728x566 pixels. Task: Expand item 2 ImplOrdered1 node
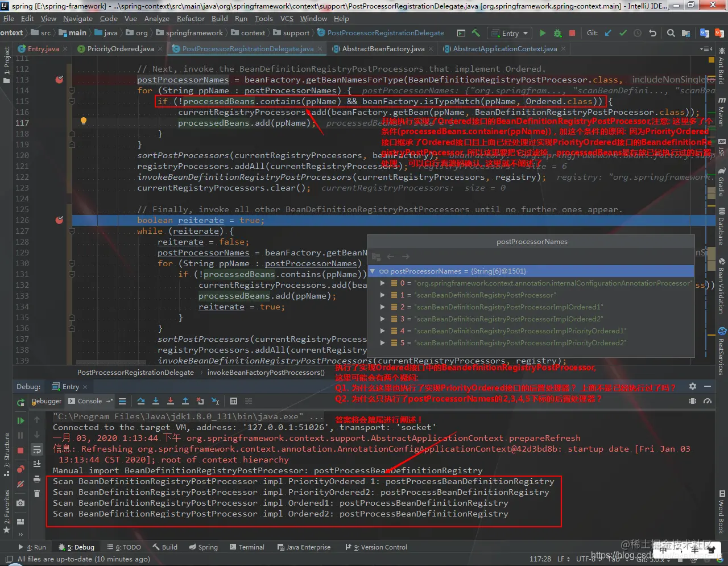383,307
